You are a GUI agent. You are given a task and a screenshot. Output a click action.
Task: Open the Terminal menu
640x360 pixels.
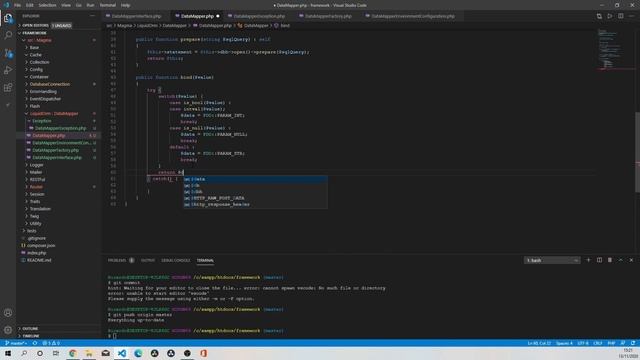point(107,5)
